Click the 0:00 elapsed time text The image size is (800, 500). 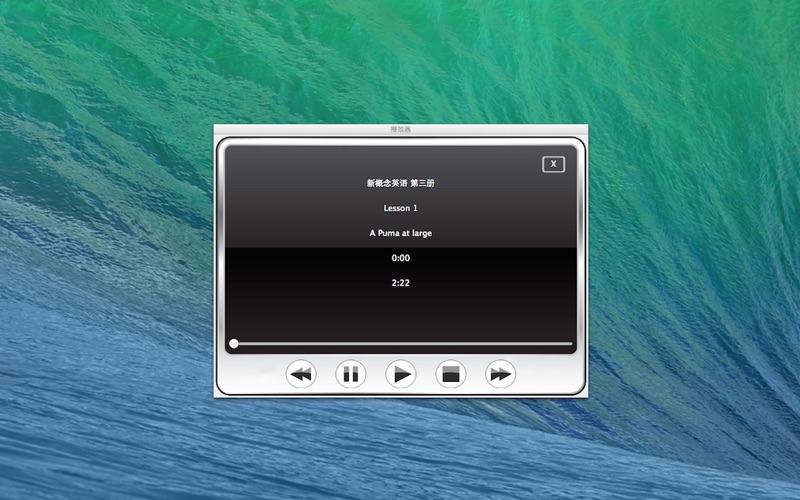click(x=401, y=258)
